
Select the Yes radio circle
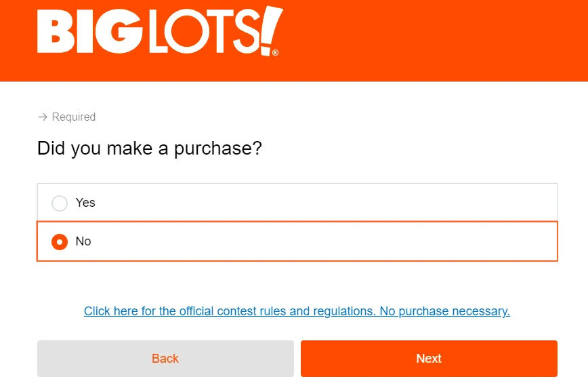60,203
